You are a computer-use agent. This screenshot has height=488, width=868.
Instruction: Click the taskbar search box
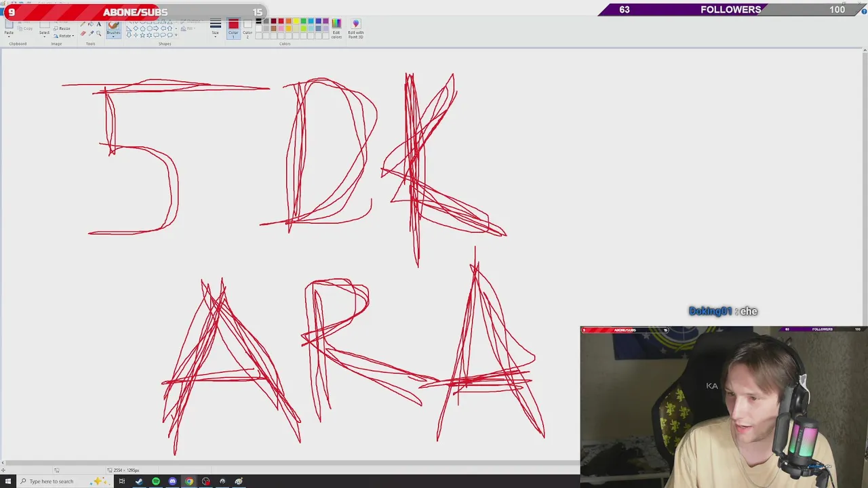coord(64,481)
